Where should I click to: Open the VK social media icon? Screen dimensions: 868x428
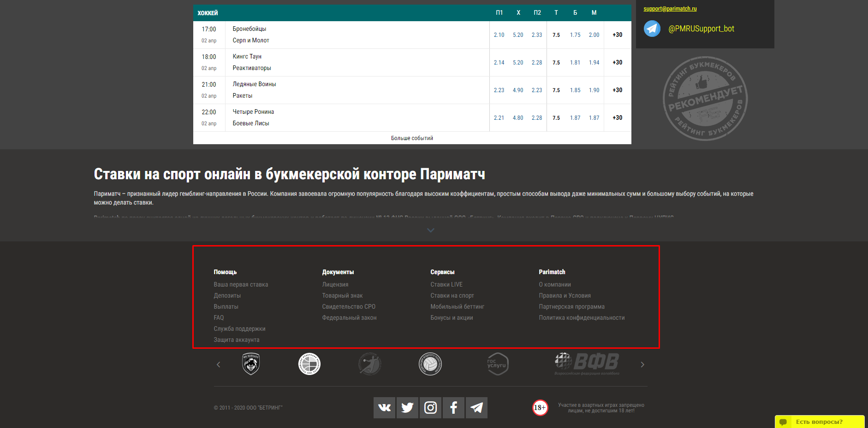[x=384, y=408]
